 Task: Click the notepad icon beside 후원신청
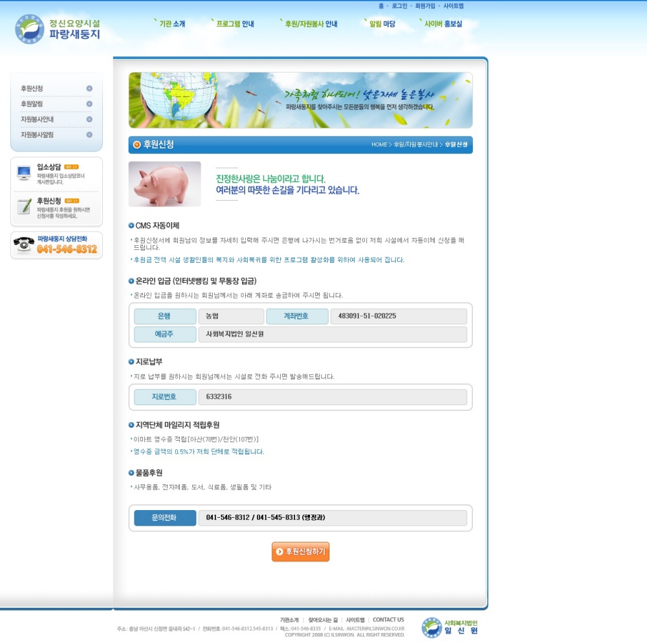coord(24,206)
